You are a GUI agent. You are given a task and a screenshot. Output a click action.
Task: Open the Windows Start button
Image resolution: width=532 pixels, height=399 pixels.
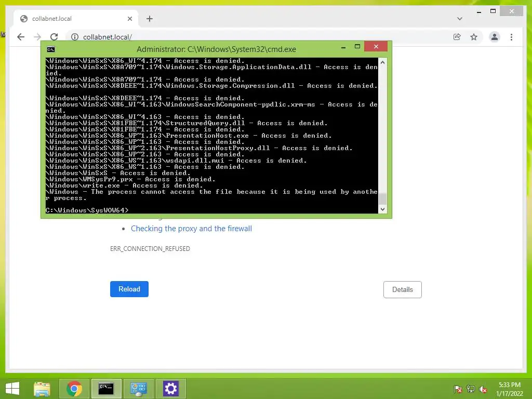12,389
